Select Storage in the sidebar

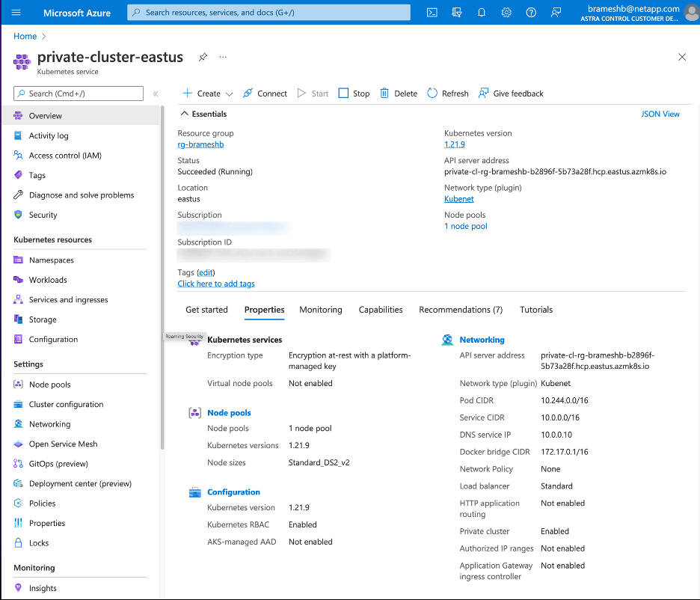pyautogui.click(x=43, y=319)
